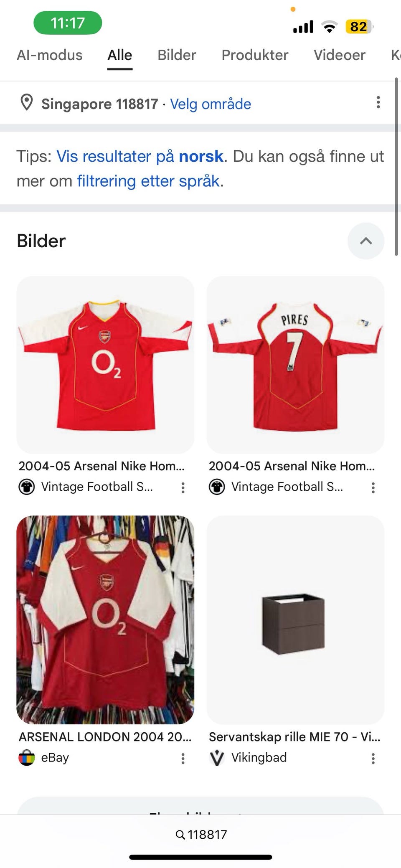Open options menu for Vikingbad result
Screen dimensions: 401x868
click(373, 759)
